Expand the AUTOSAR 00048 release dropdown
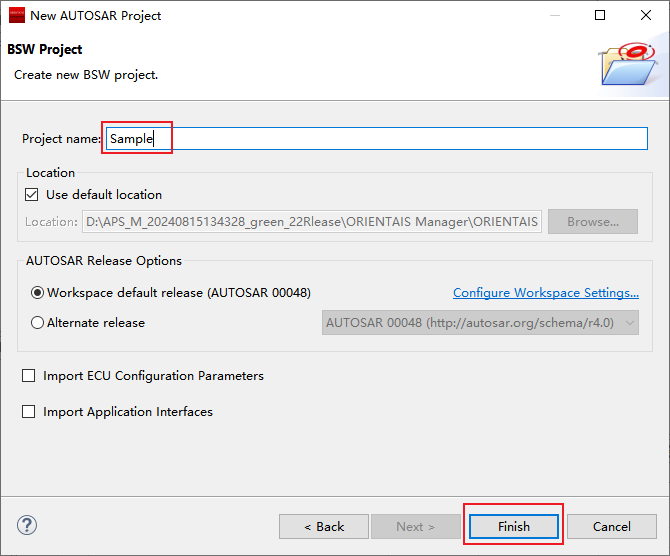This screenshot has height=556, width=670. tap(481, 323)
